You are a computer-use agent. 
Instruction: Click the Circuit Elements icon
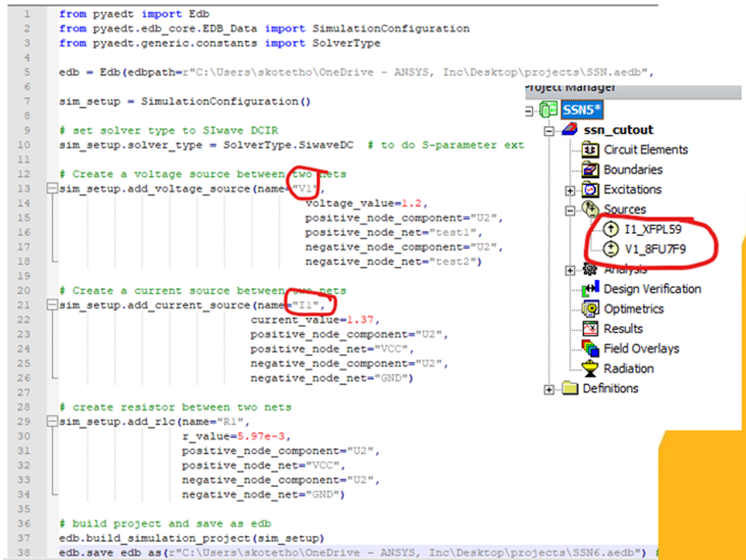point(592,150)
